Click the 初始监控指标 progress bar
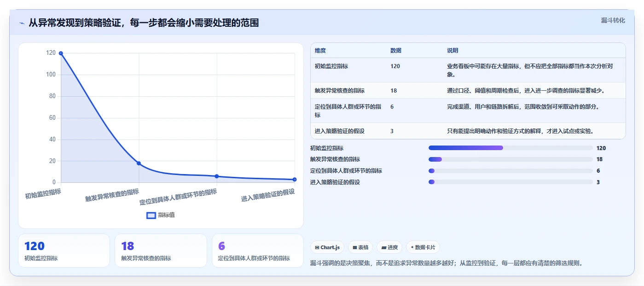The image size is (644, 286). click(x=511, y=148)
